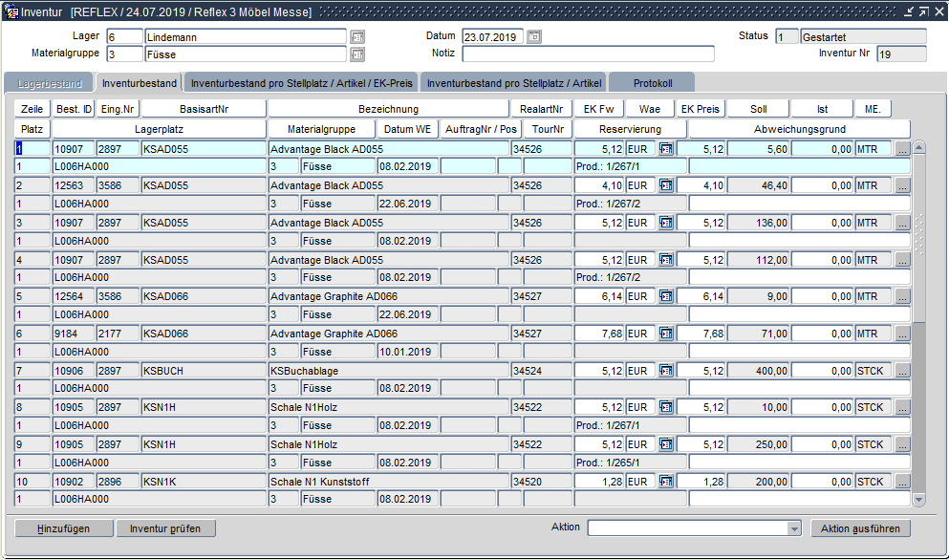Open the ellipsis button for row 7
The image size is (949, 560).
(x=903, y=371)
